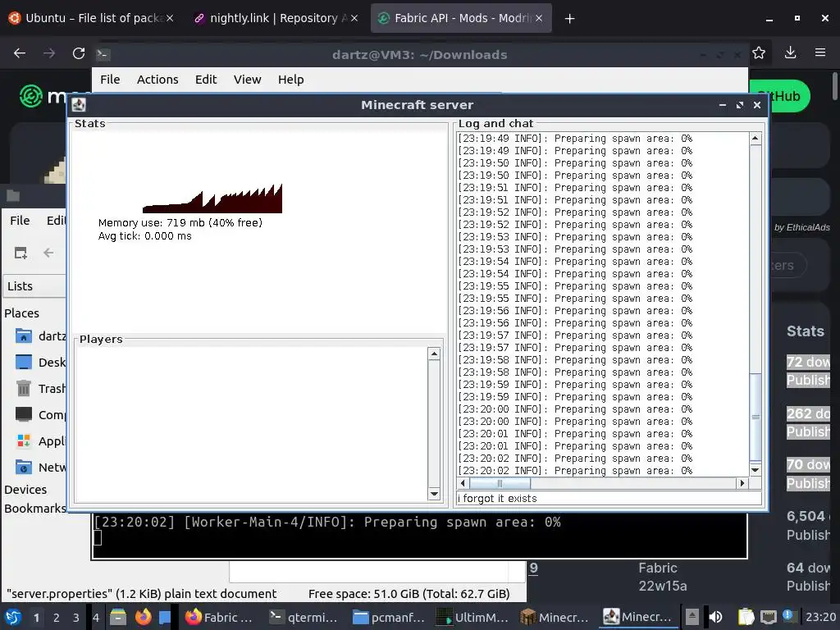Open the browser downloads panel

(790, 52)
